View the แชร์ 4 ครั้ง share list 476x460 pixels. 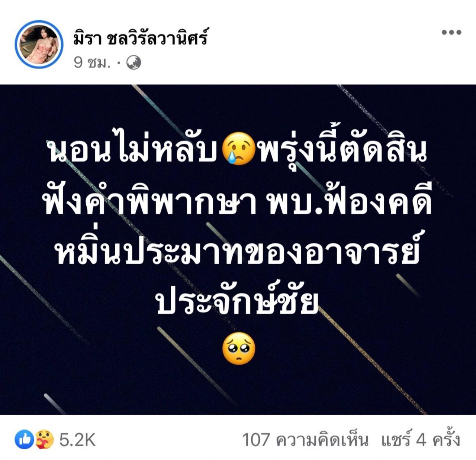click(420, 440)
